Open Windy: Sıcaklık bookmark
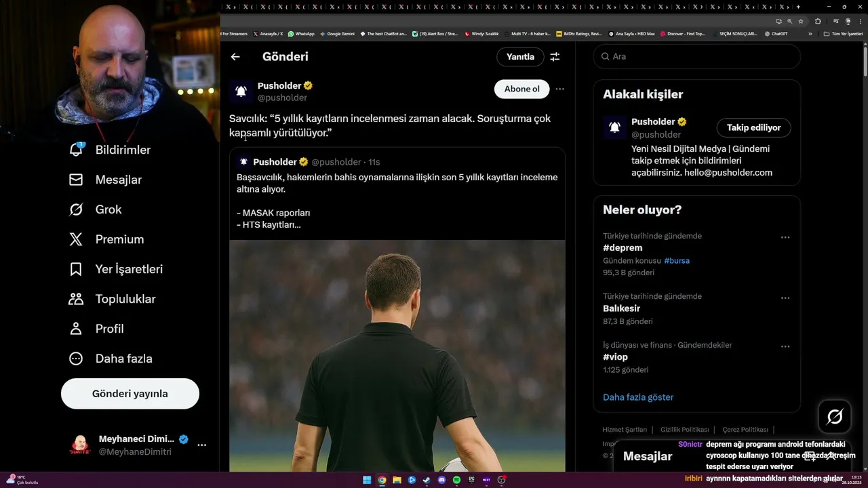The width and height of the screenshot is (868, 488). [x=481, y=33]
